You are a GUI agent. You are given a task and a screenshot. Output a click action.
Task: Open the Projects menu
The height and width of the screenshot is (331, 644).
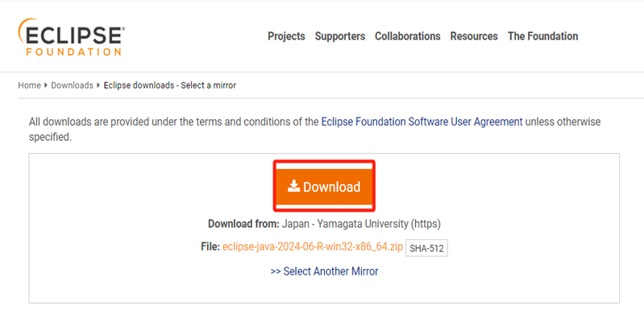coord(286,36)
